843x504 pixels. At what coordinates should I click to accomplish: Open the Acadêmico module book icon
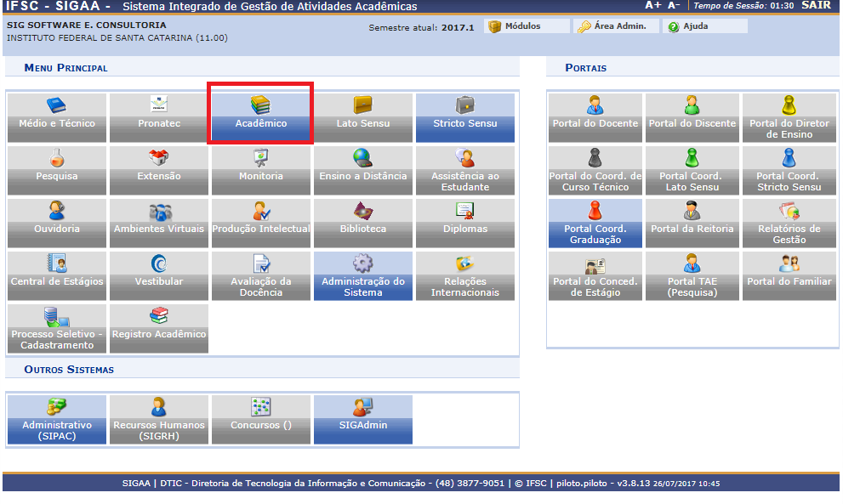[260, 105]
